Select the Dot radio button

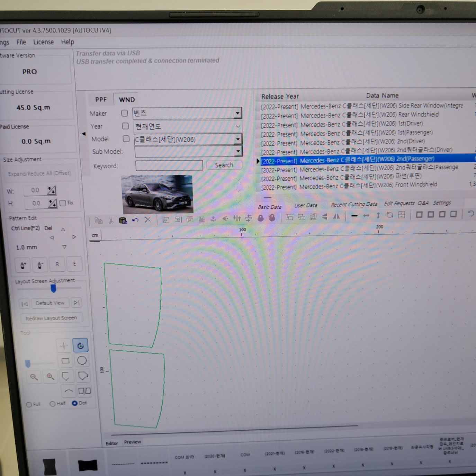click(74, 403)
